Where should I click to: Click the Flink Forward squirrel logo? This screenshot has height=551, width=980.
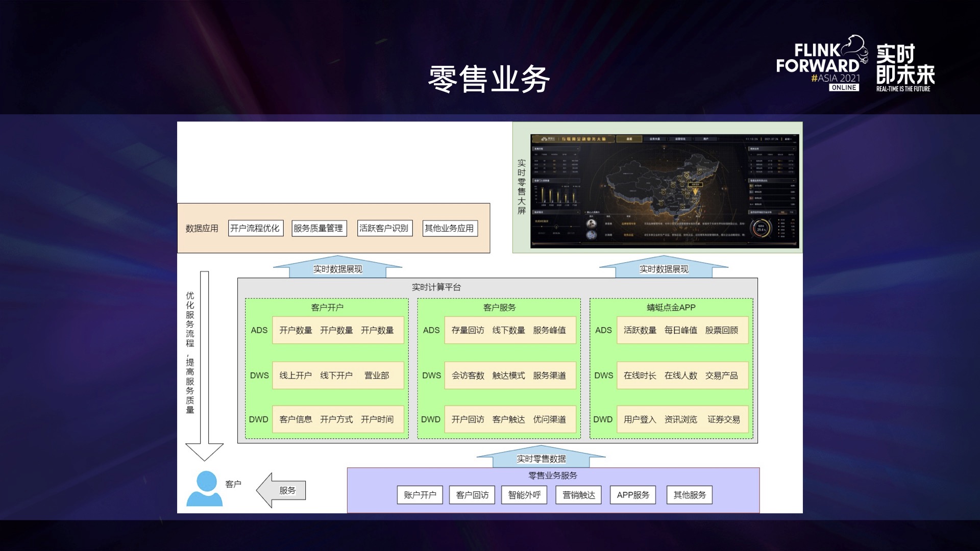tap(854, 48)
